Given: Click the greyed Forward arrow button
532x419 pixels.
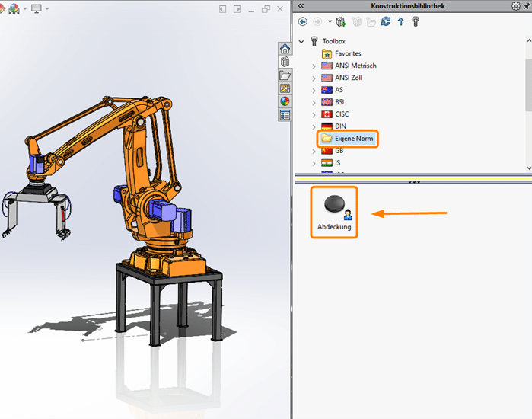Looking at the screenshot, I should coord(317,22).
